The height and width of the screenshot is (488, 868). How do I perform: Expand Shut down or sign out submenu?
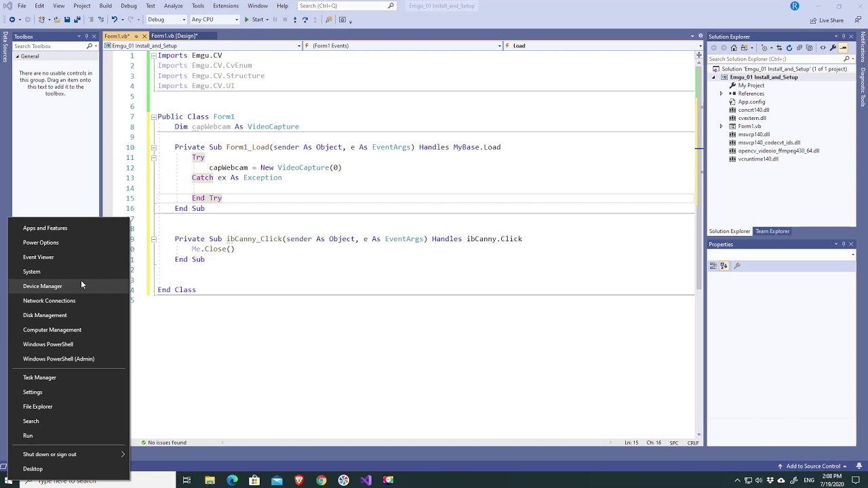[69, 454]
